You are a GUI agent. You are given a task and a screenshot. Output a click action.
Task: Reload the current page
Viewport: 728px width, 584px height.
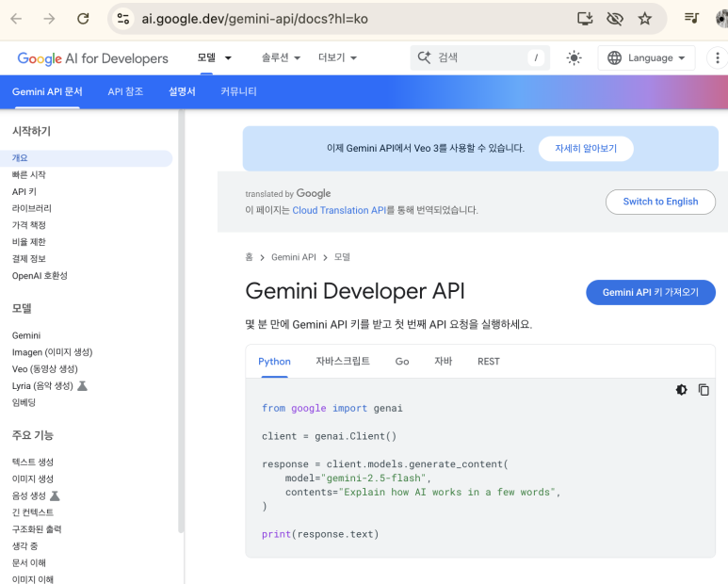pyautogui.click(x=83, y=19)
